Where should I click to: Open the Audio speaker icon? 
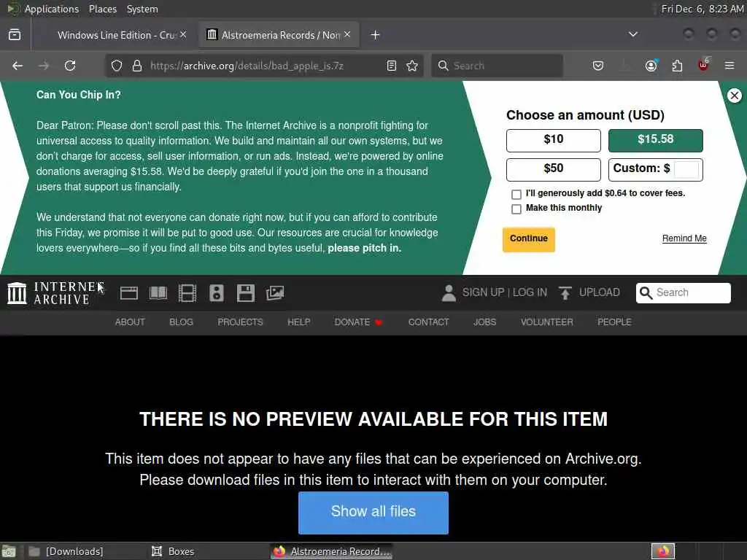pyautogui.click(x=216, y=293)
